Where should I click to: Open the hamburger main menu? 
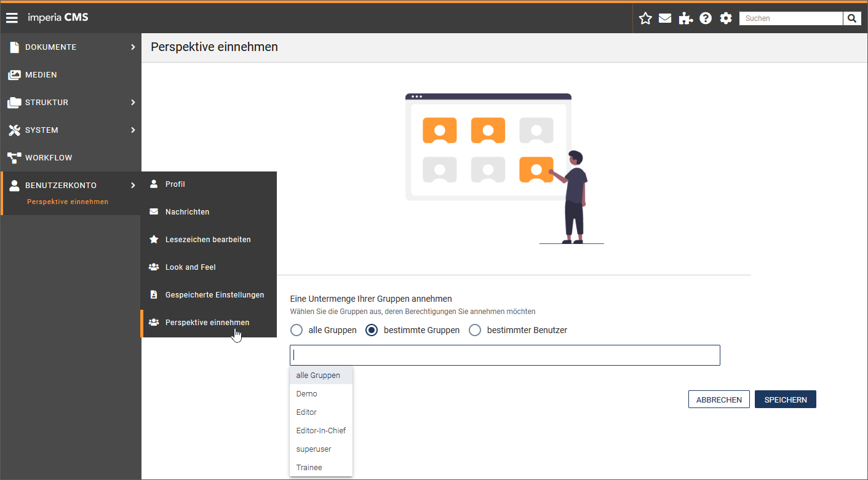[x=12, y=18]
